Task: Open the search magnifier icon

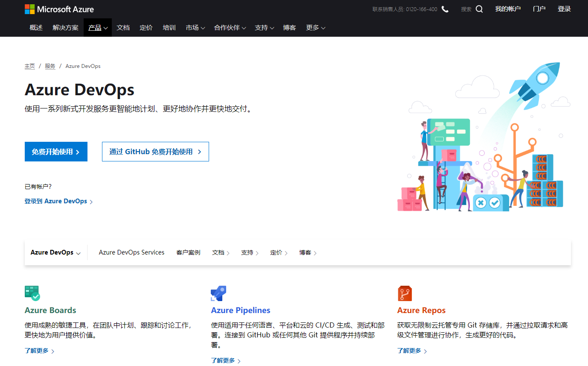Action: click(x=479, y=9)
